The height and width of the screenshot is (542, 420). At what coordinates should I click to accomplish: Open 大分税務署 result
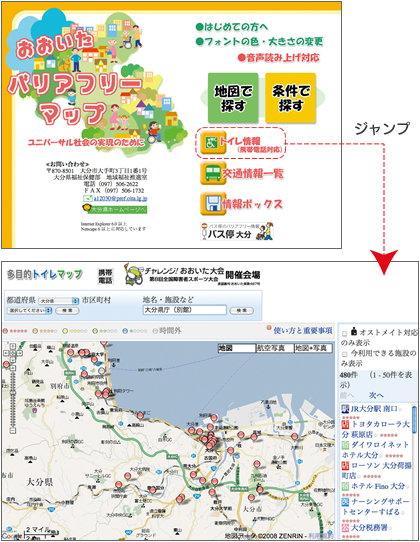(370, 527)
